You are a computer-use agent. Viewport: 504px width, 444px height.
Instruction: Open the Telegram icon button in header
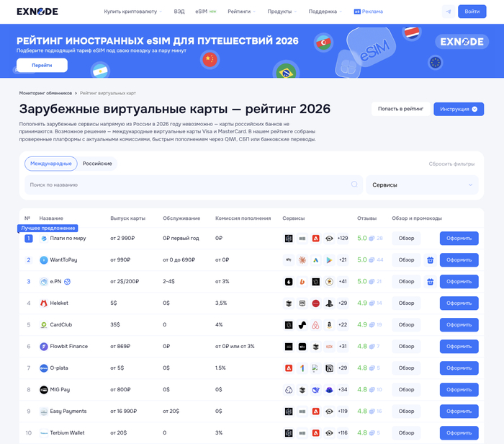pyautogui.click(x=449, y=12)
